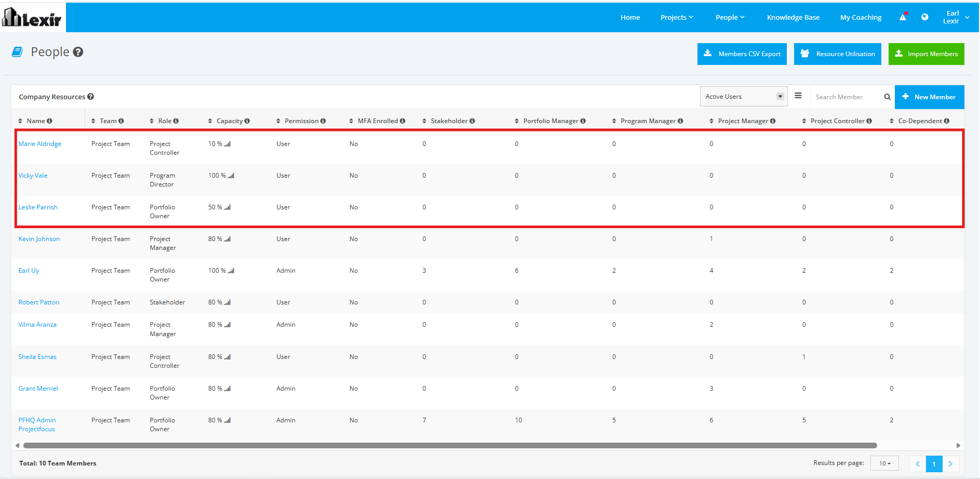Open the column list menu icon

point(798,96)
